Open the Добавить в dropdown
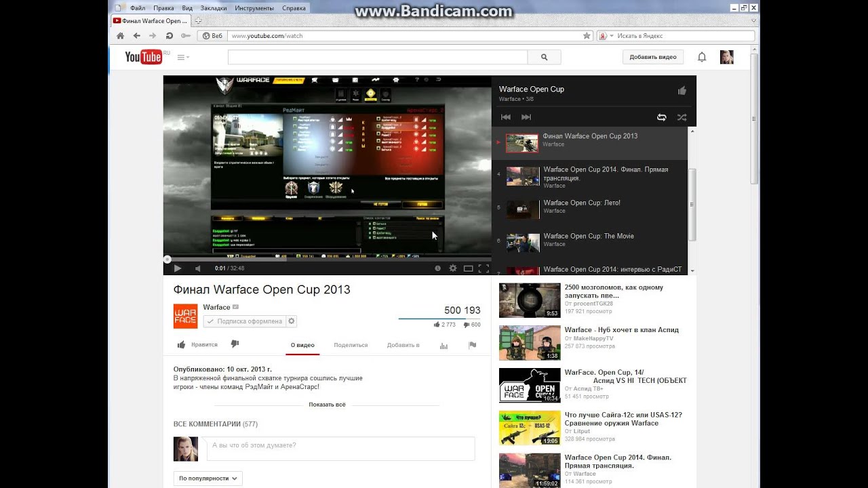 point(403,345)
